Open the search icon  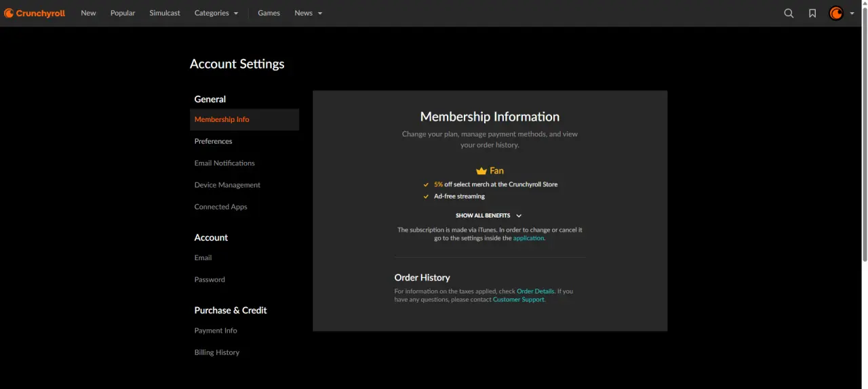(789, 13)
